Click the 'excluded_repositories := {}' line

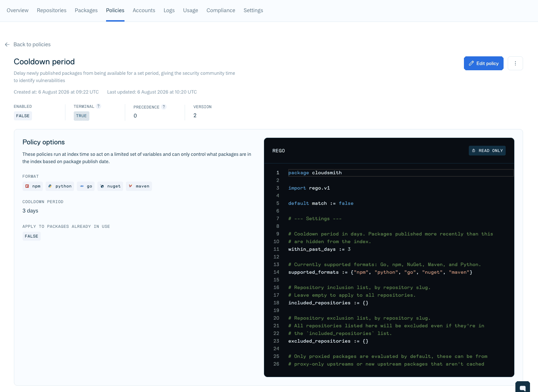pyautogui.click(x=328, y=341)
